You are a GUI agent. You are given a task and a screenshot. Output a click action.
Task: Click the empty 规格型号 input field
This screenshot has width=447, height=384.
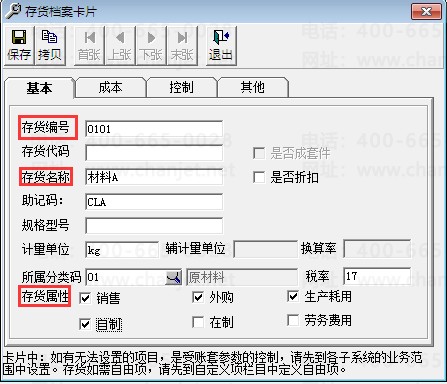click(x=154, y=226)
